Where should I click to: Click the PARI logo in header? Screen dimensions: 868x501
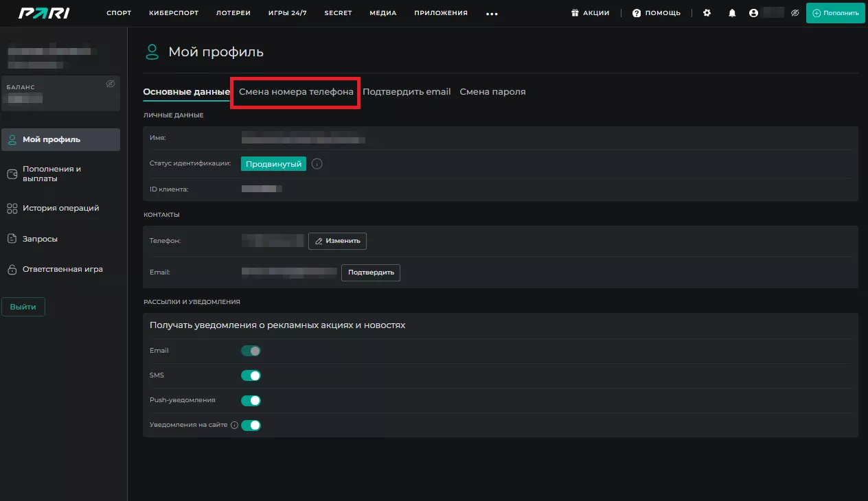coord(44,13)
